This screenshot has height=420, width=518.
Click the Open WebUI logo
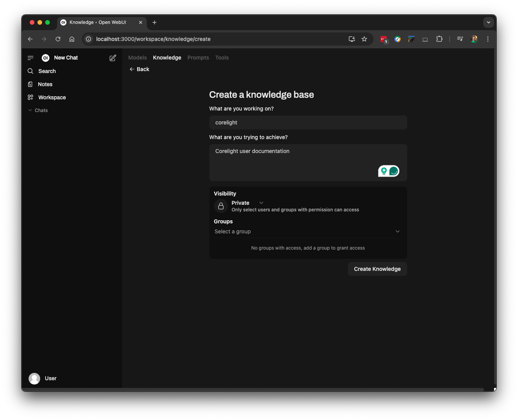46,58
